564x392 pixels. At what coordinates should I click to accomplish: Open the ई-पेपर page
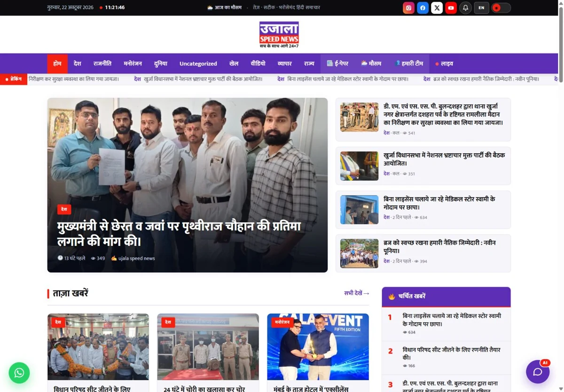pyautogui.click(x=337, y=63)
